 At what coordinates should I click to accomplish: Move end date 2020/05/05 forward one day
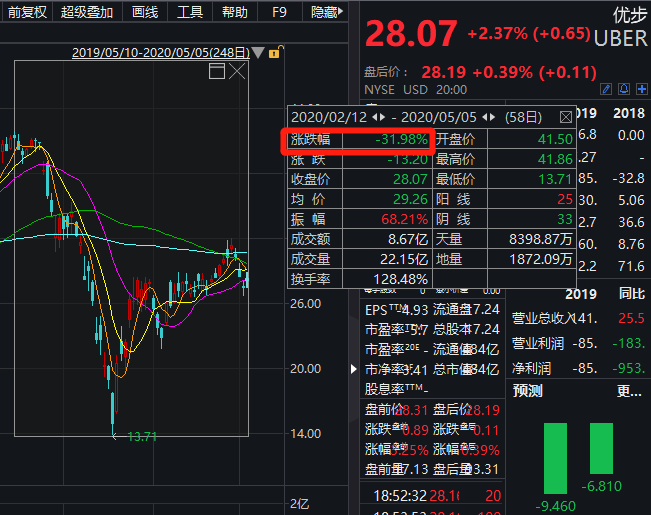point(492,117)
